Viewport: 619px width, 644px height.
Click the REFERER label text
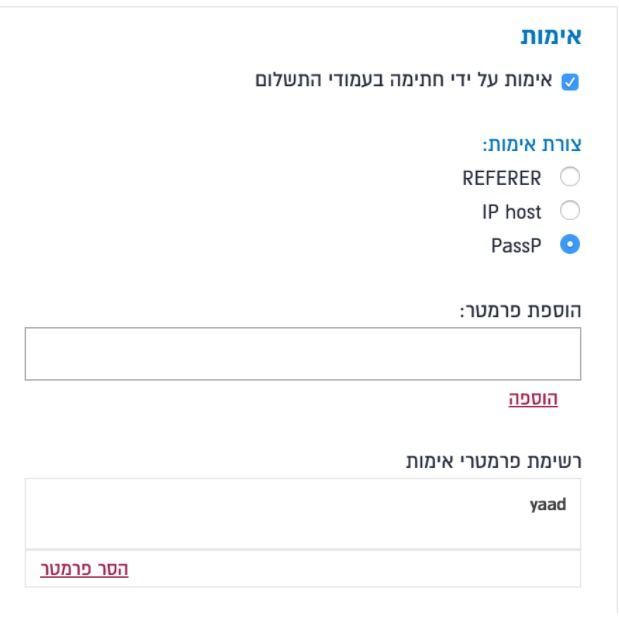pos(503,178)
